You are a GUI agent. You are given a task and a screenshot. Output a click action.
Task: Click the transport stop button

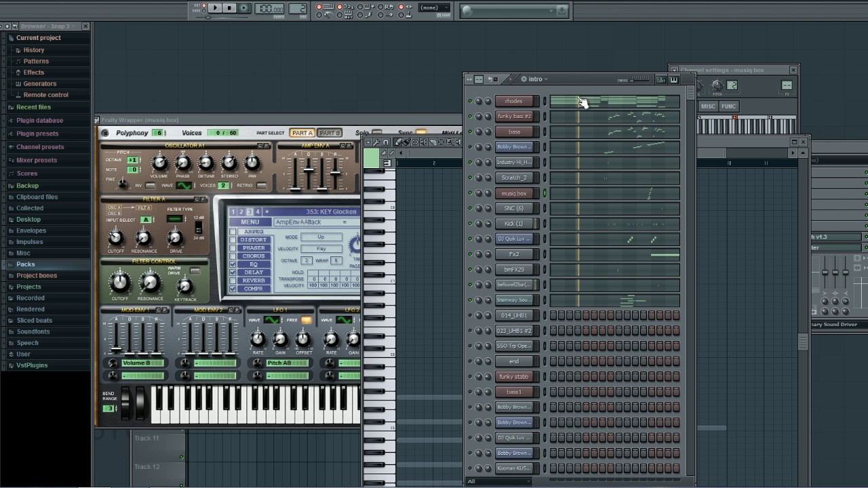[229, 8]
